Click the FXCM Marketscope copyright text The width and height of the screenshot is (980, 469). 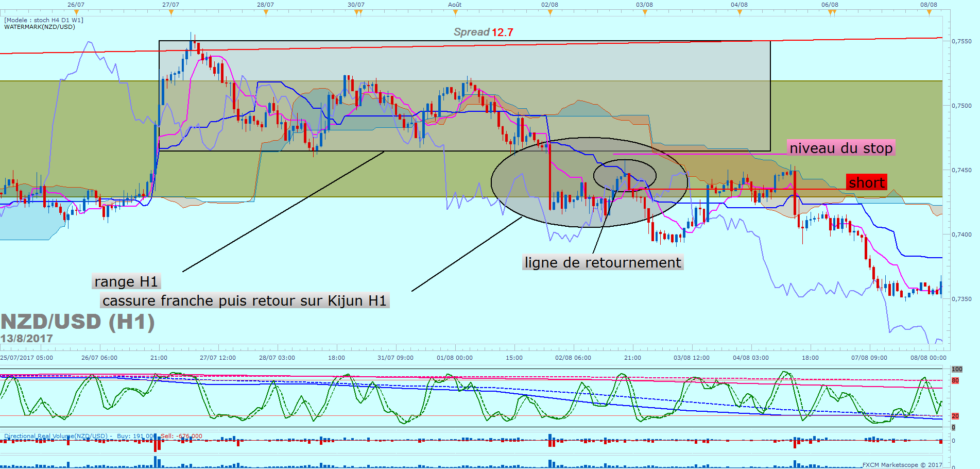pos(902,465)
